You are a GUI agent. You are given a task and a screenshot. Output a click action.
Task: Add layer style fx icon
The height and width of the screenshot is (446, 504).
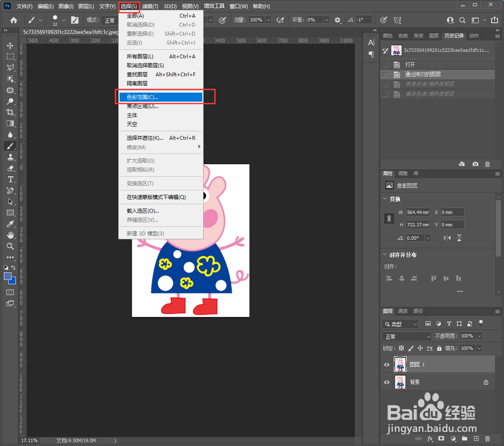tap(430, 439)
